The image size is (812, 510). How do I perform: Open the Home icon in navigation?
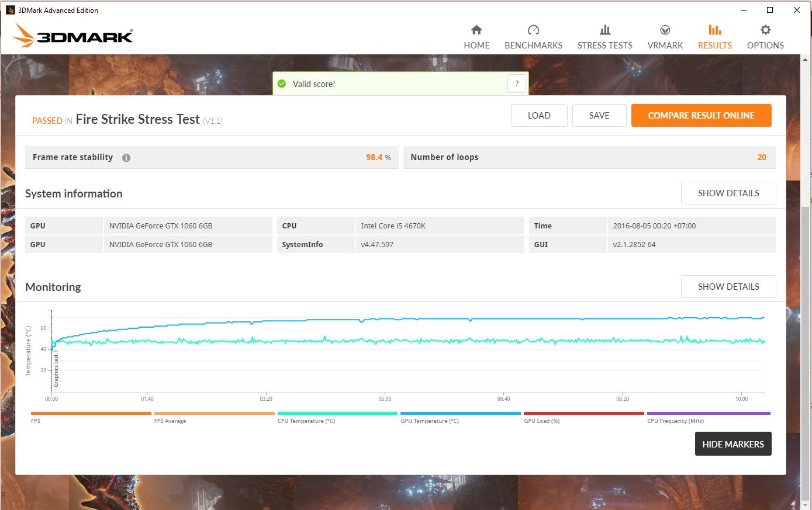[x=476, y=30]
